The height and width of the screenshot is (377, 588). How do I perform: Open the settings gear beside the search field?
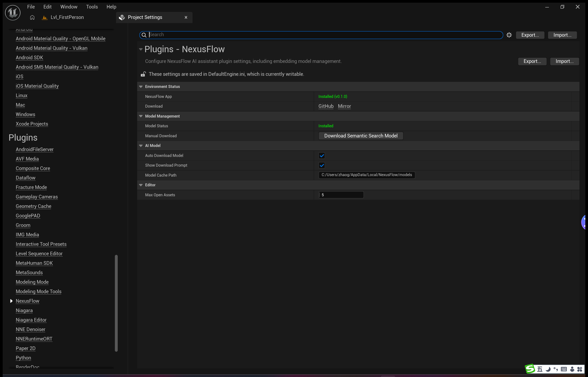509,35
